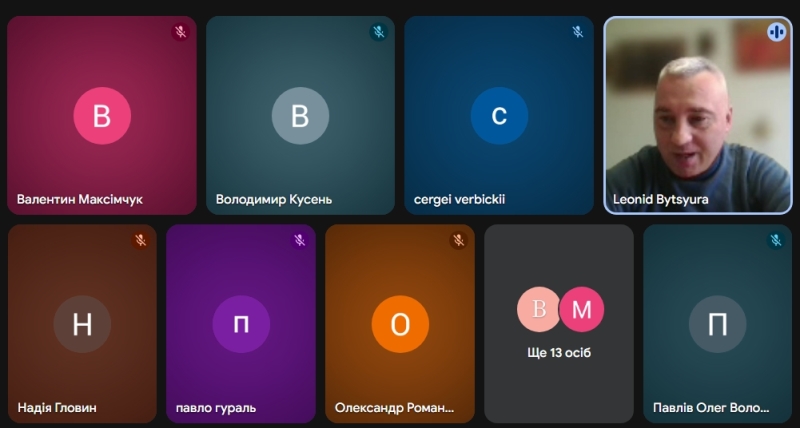800x428 pixels.
Task: Click the blue 'C' avatar of cergei verbickii
Action: [x=499, y=116]
